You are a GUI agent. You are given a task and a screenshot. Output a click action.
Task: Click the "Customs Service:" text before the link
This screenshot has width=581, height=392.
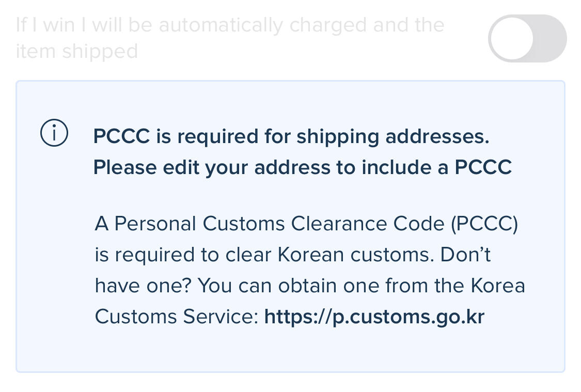tap(177, 317)
